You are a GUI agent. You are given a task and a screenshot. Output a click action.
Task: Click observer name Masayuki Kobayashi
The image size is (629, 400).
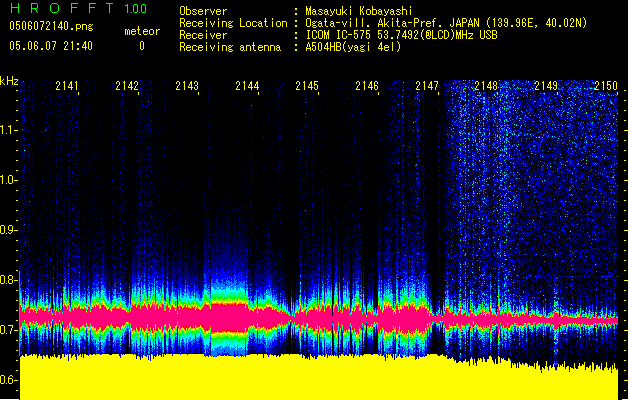367,11
